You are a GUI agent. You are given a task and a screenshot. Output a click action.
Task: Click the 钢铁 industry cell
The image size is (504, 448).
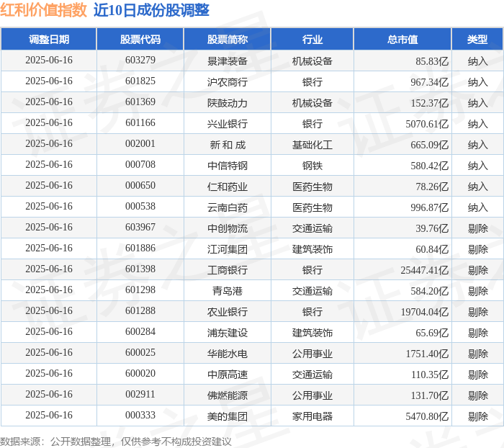(x=312, y=166)
